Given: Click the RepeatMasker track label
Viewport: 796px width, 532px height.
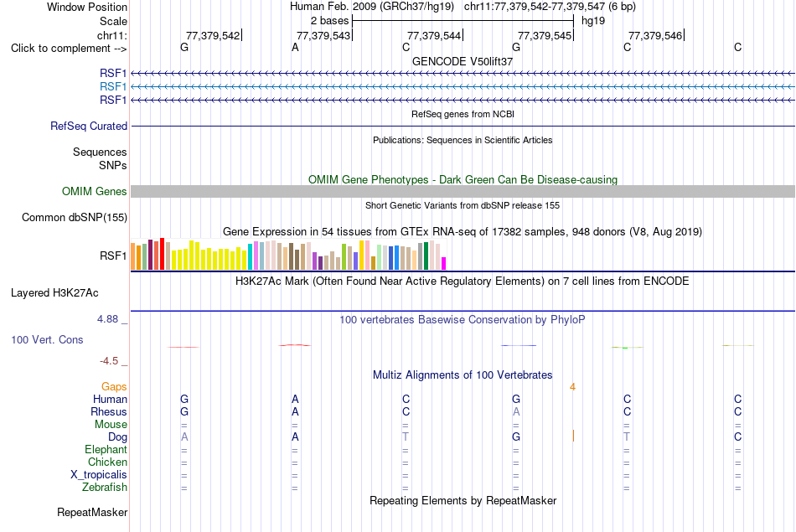Looking at the screenshot, I should tap(92, 512).
